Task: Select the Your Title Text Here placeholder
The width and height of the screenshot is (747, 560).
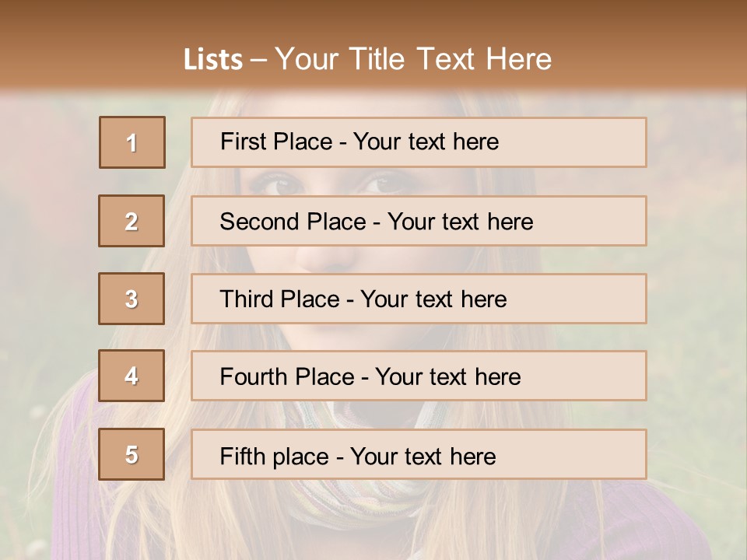Action: pyautogui.click(x=413, y=59)
